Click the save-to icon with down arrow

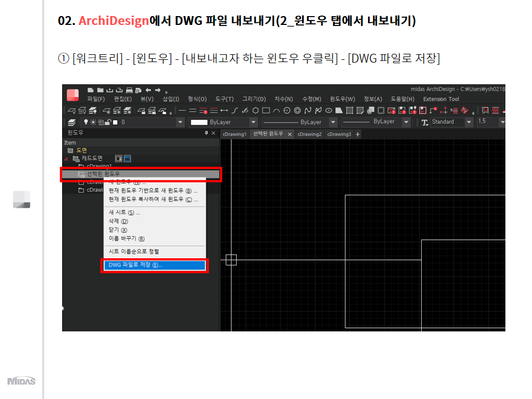pos(110,90)
